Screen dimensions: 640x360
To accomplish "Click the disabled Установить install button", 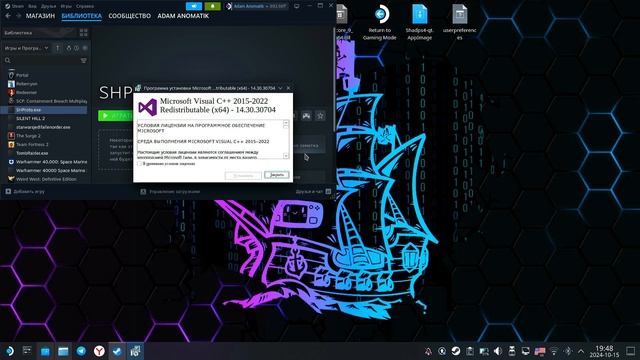I will click(243, 175).
